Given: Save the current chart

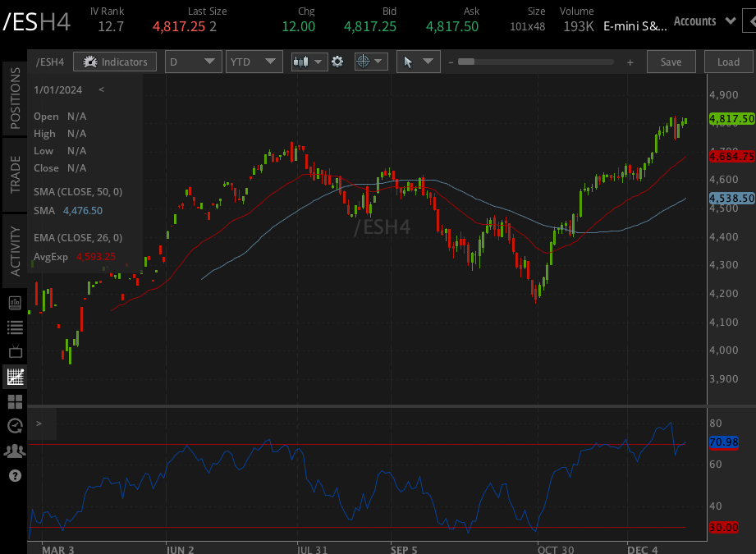Looking at the screenshot, I should pyautogui.click(x=671, y=62).
